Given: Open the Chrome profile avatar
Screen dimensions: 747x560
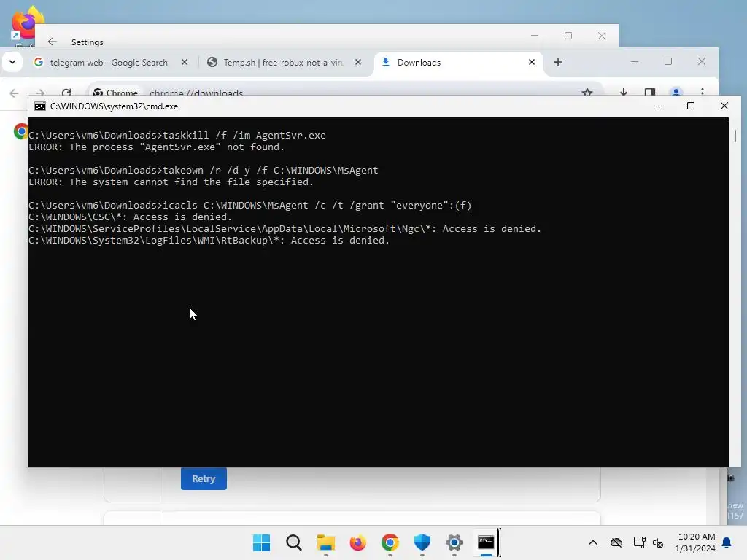Looking at the screenshot, I should point(676,93).
